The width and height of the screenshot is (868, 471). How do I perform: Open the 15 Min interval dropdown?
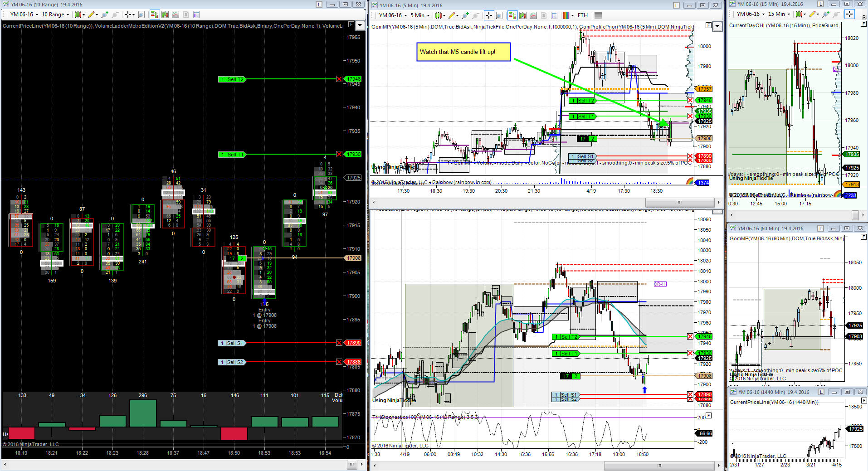click(780, 14)
